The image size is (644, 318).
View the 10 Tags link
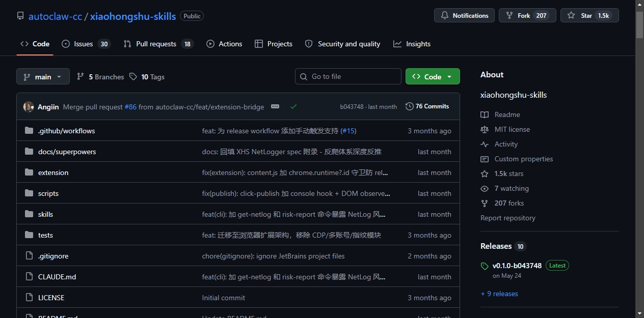pyautogui.click(x=147, y=77)
